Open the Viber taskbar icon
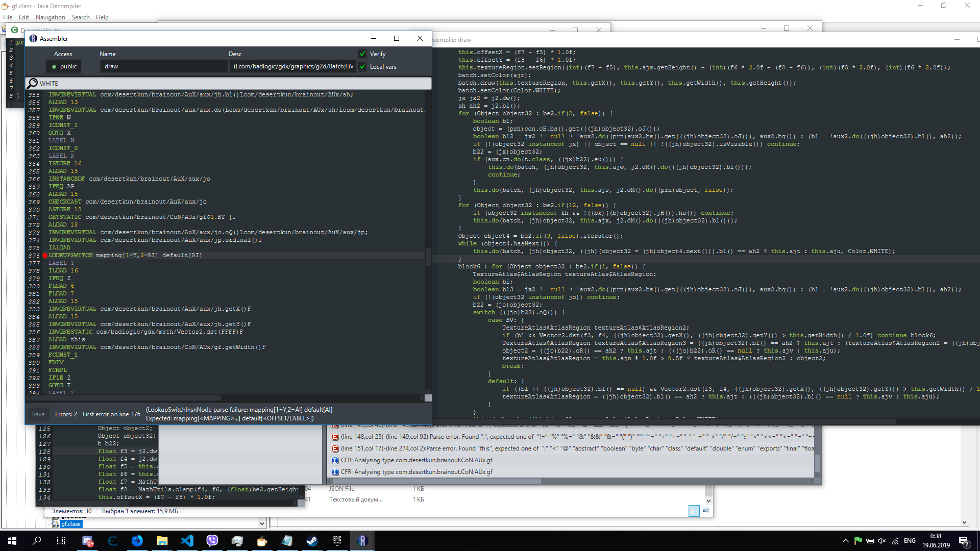The width and height of the screenshot is (980, 551). coord(212,541)
